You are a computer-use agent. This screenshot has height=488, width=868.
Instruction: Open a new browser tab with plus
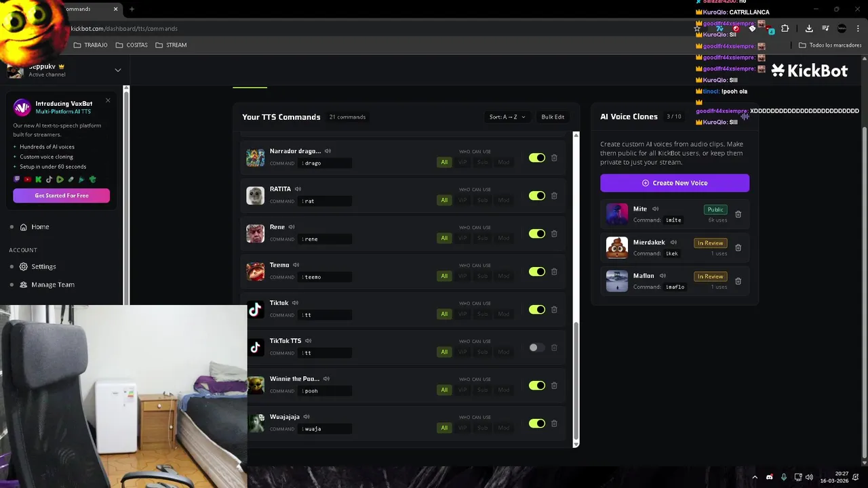pyautogui.click(x=132, y=9)
